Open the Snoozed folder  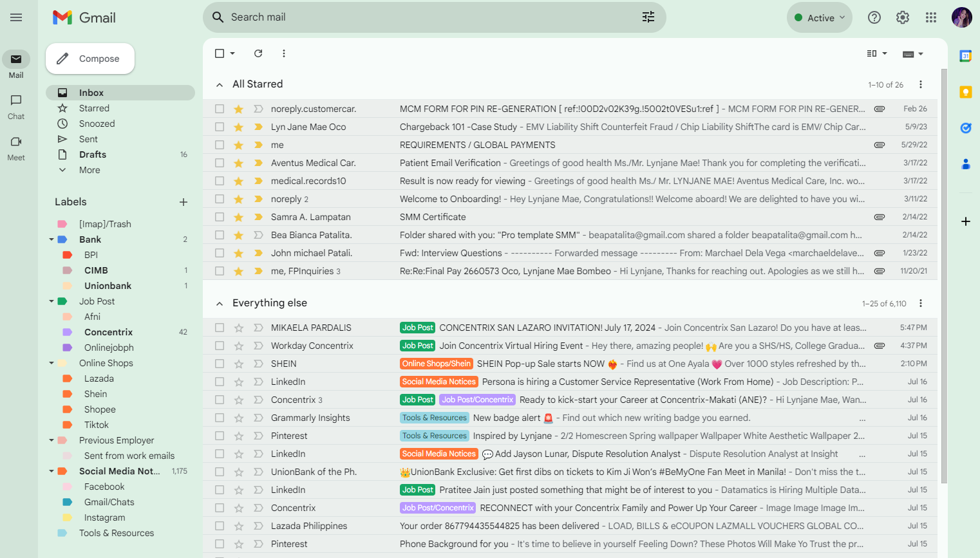[x=120, y=124]
